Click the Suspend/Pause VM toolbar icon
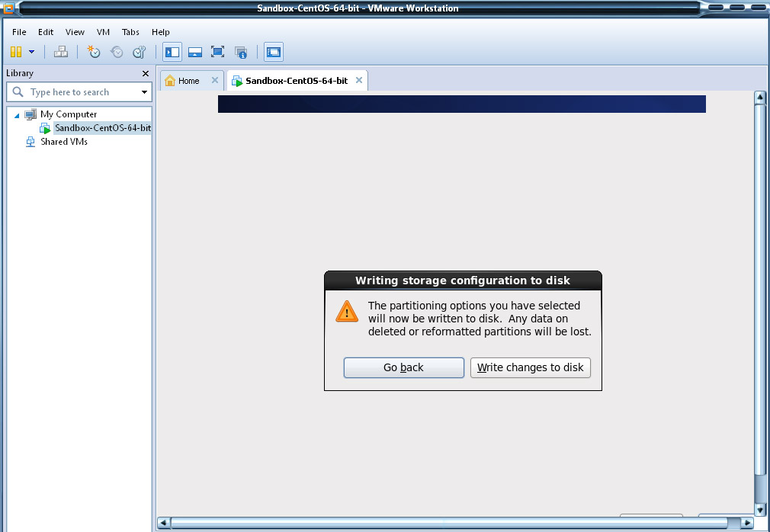The width and height of the screenshot is (770, 532). pyautogui.click(x=16, y=52)
